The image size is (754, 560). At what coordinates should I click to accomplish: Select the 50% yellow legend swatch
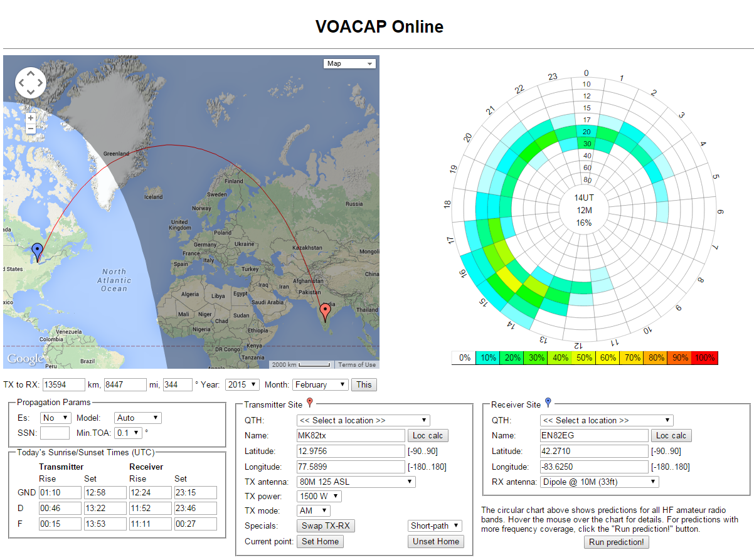tap(584, 357)
